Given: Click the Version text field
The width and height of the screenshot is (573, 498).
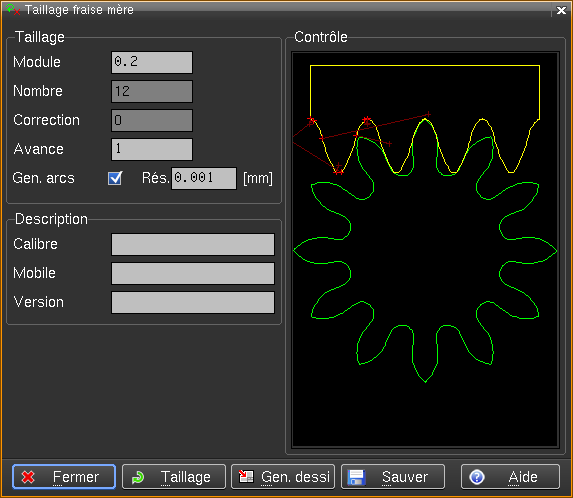Looking at the screenshot, I should [193, 302].
